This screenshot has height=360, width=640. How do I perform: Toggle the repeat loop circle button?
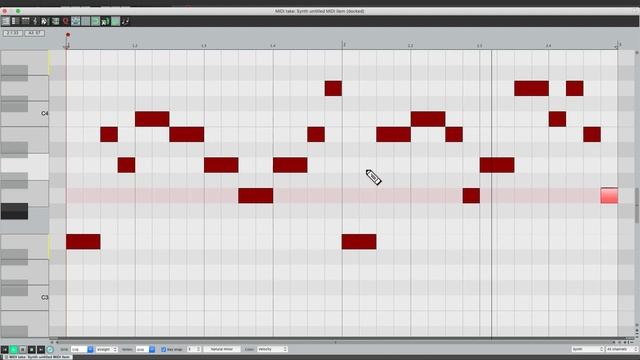[x=50, y=349]
